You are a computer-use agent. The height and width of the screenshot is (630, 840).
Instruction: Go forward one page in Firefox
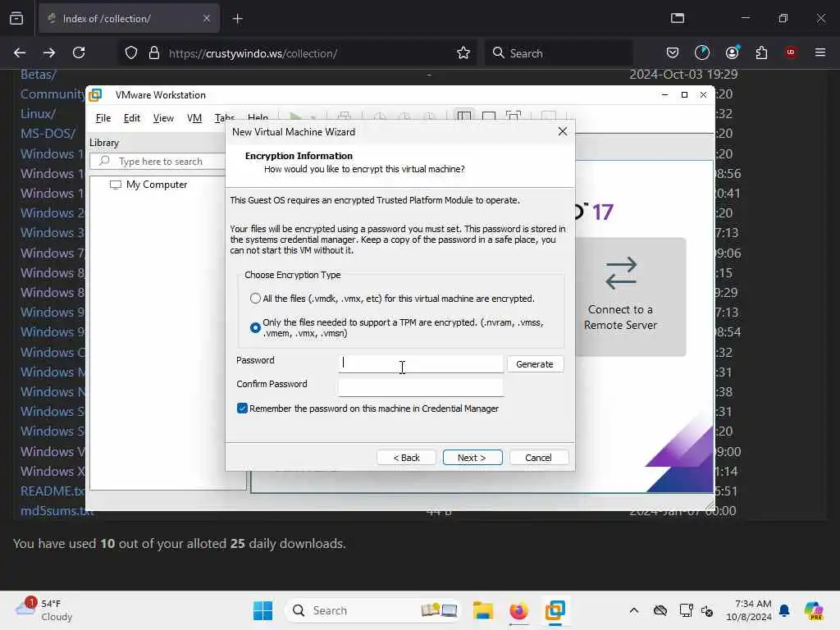pyautogui.click(x=49, y=53)
